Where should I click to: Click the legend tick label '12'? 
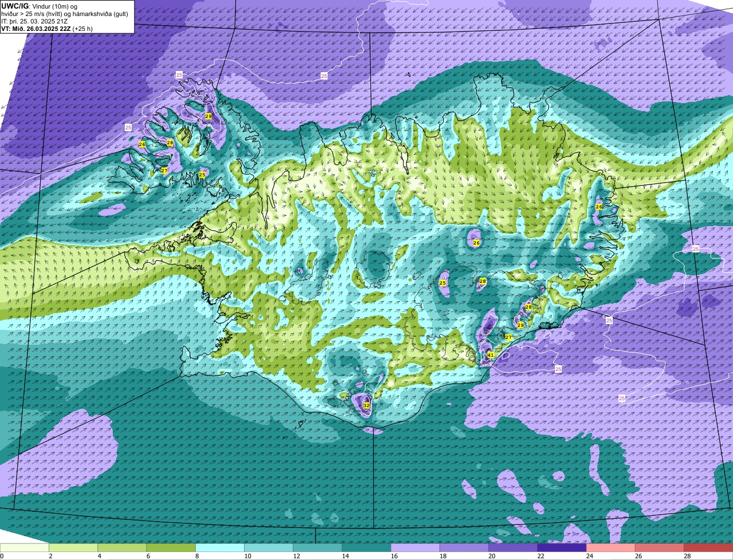(295, 556)
